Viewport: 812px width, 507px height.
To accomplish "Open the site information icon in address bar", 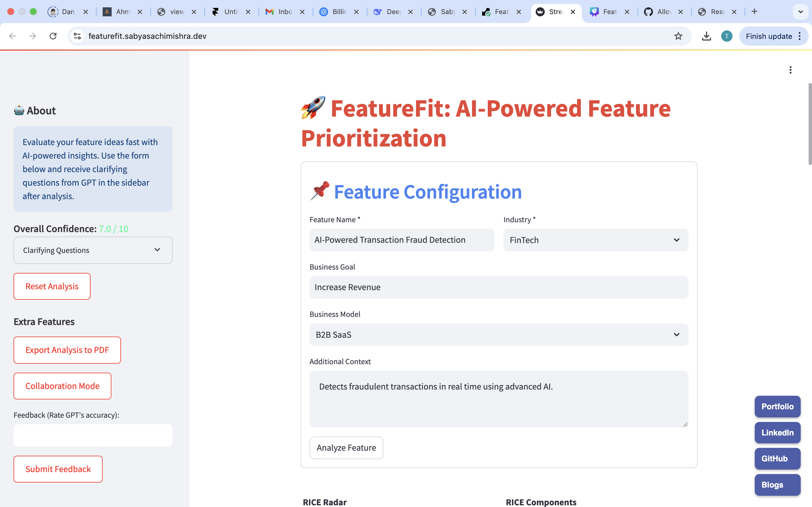I will pyautogui.click(x=78, y=36).
